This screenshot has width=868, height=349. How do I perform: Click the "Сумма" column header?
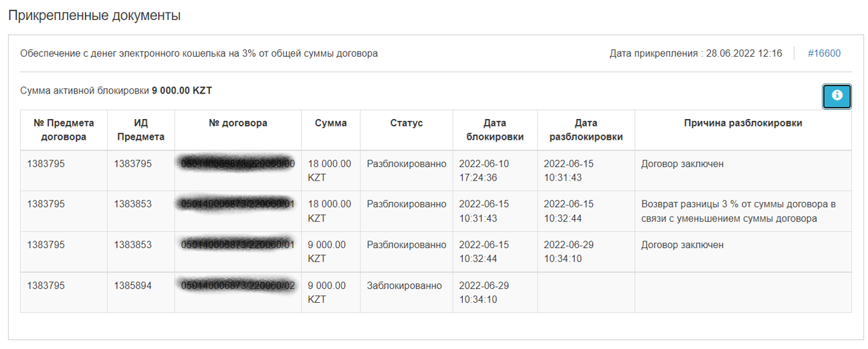coord(331,123)
